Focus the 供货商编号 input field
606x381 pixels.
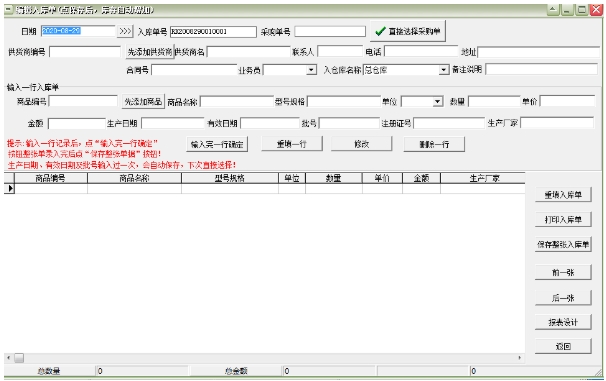point(85,52)
